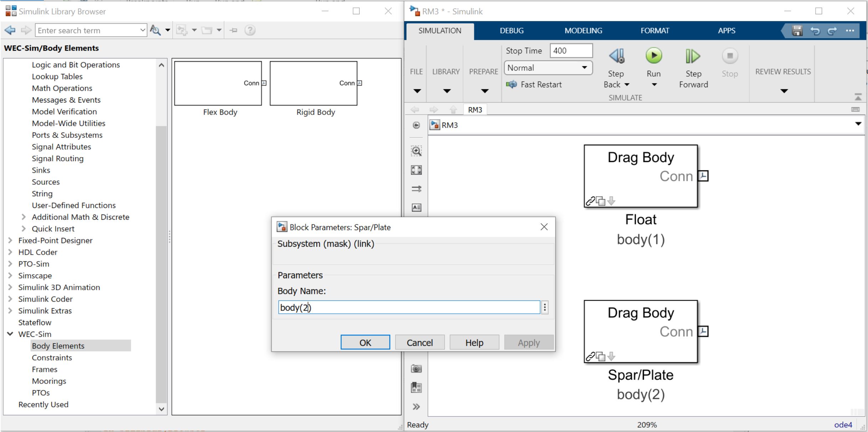868x432 pixels.
Task: Click the library tree scroll-down arrow
Action: (x=161, y=409)
